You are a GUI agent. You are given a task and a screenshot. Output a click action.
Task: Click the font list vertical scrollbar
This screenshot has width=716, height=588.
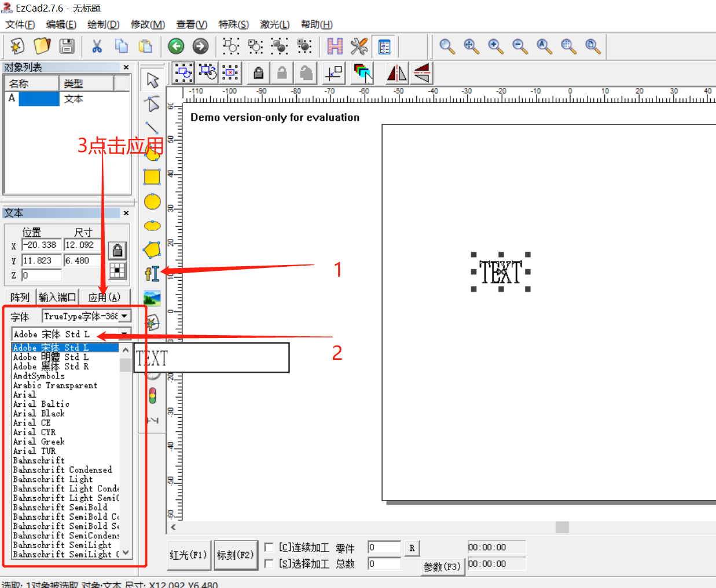coord(126,453)
